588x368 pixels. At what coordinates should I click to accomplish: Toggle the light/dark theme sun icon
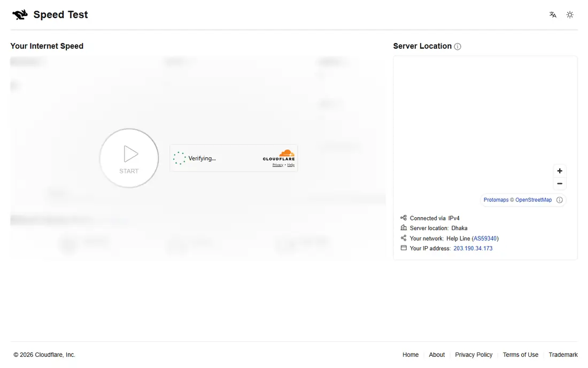(570, 14)
